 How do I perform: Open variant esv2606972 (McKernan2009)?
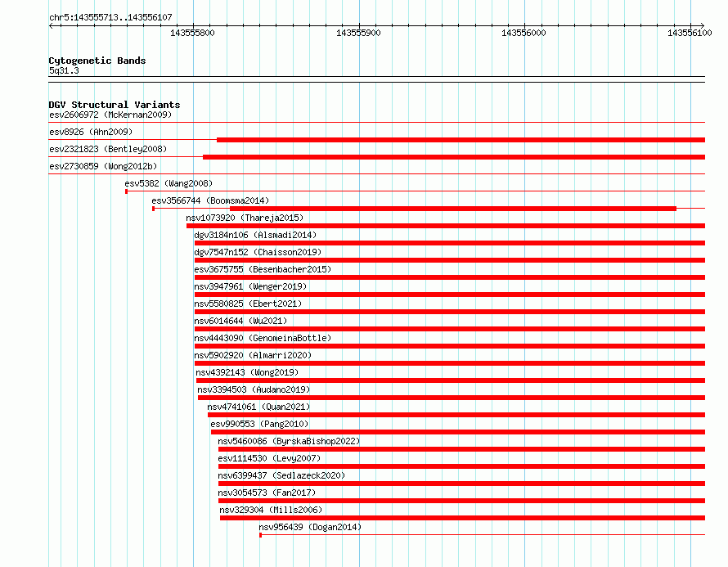(x=110, y=115)
